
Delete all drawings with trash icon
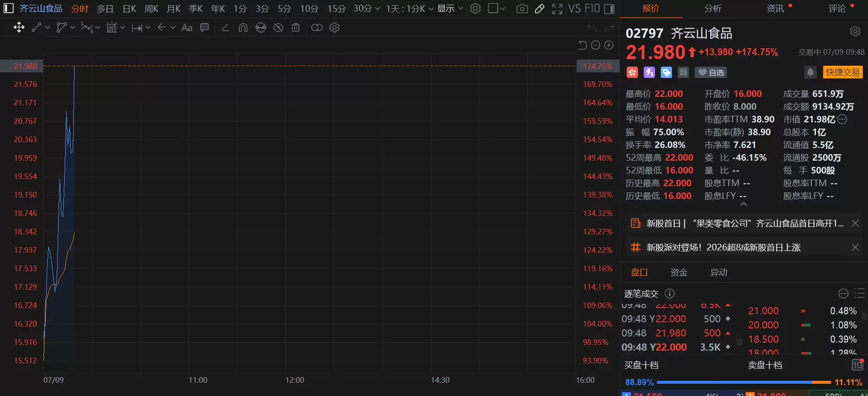(296, 27)
